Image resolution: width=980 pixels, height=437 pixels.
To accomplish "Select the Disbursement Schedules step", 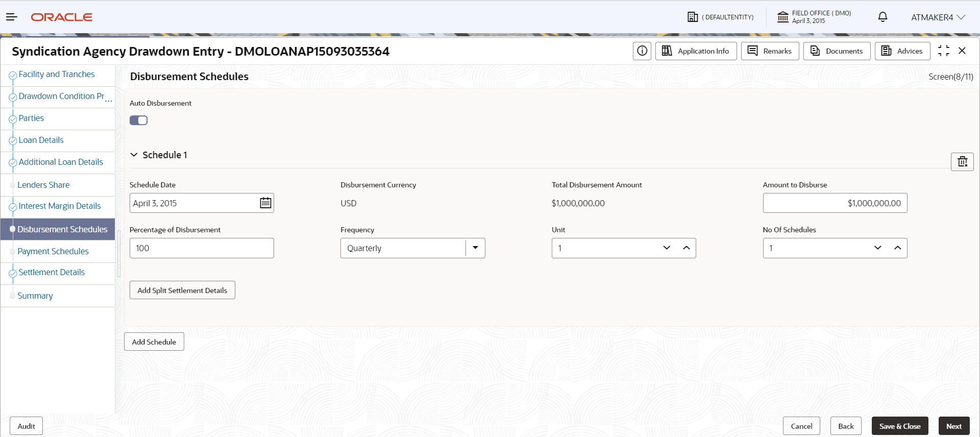I will tap(58, 229).
